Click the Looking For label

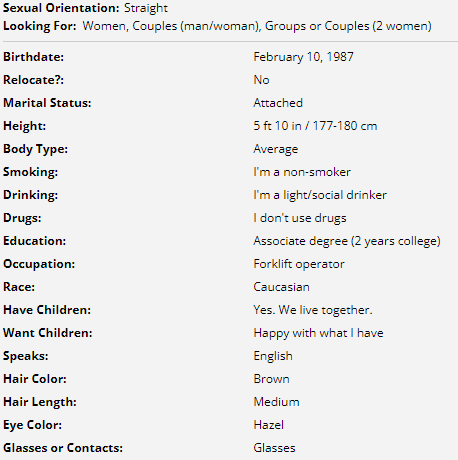tap(40, 26)
